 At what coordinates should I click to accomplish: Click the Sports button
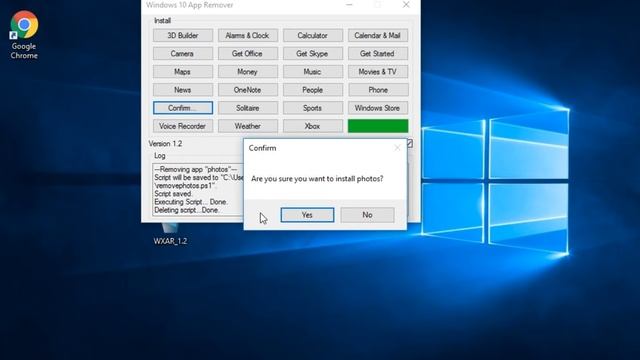click(x=313, y=108)
